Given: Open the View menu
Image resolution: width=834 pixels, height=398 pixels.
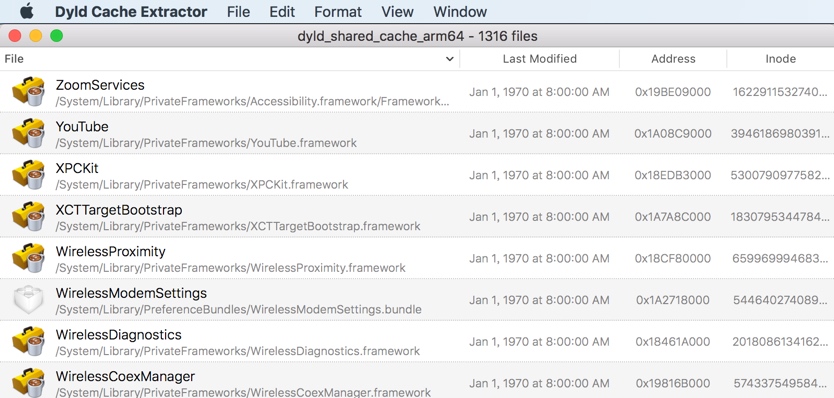Looking at the screenshot, I should tap(397, 12).
